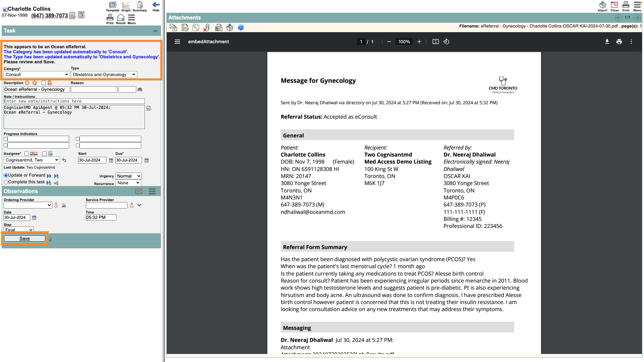Click the first orange S icon next to Description
This screenshot has width=644, height=362.
click(x=27, y=83)
